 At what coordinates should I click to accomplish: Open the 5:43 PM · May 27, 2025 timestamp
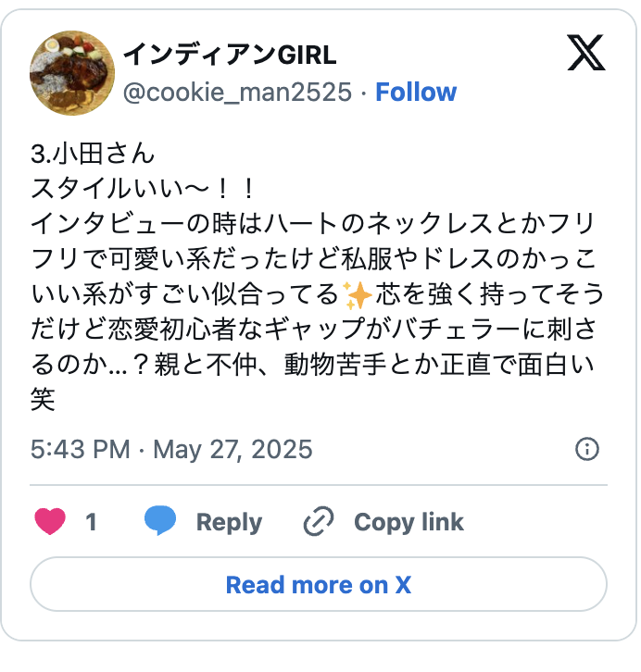pos(171,450)
